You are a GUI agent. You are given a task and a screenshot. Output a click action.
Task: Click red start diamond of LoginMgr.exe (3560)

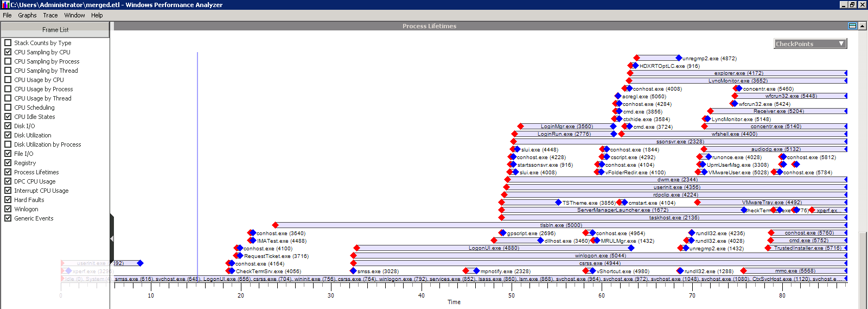tap(520, 126)
